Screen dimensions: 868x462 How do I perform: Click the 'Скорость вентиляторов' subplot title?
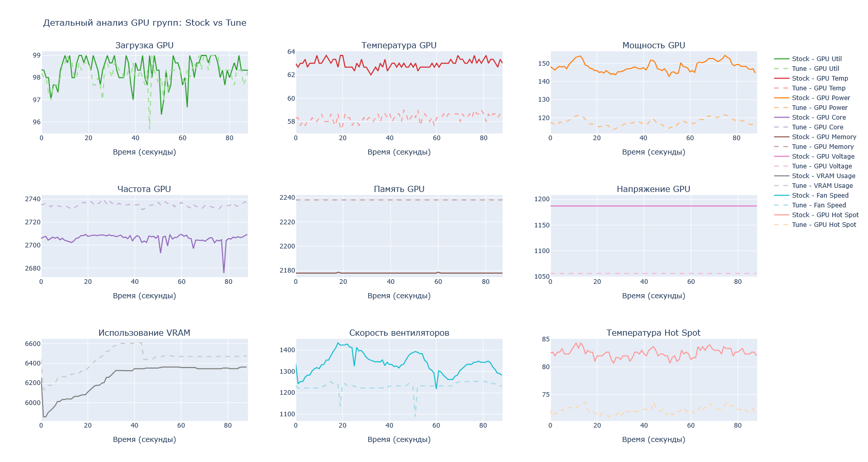(x=399, y=333)
